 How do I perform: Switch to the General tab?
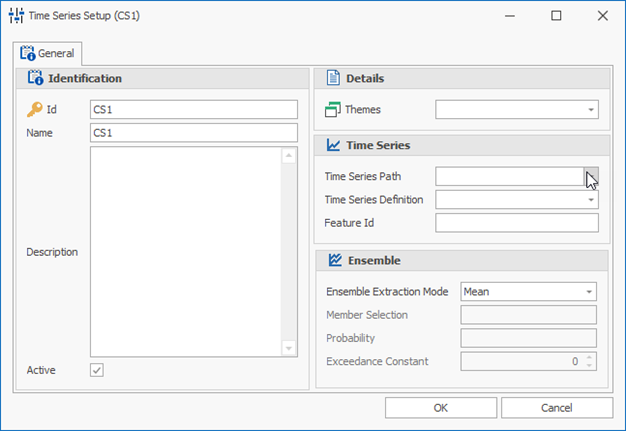click(48, 53)
